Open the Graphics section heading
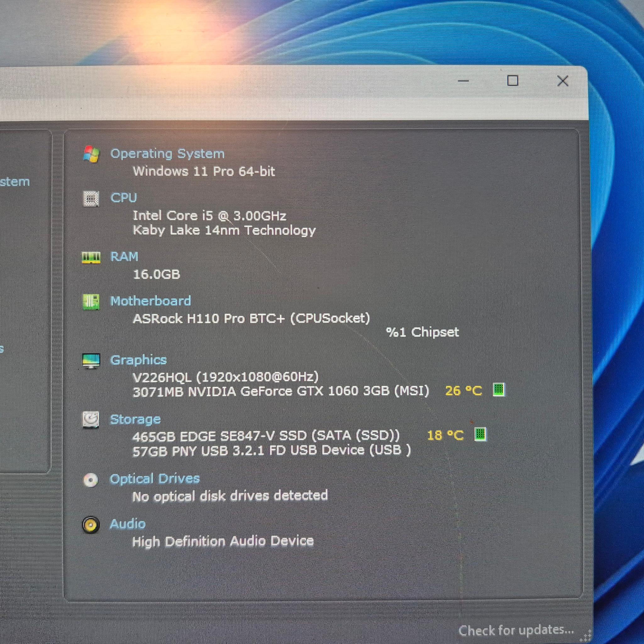644x644 pixels. click(x=138, y=360)
